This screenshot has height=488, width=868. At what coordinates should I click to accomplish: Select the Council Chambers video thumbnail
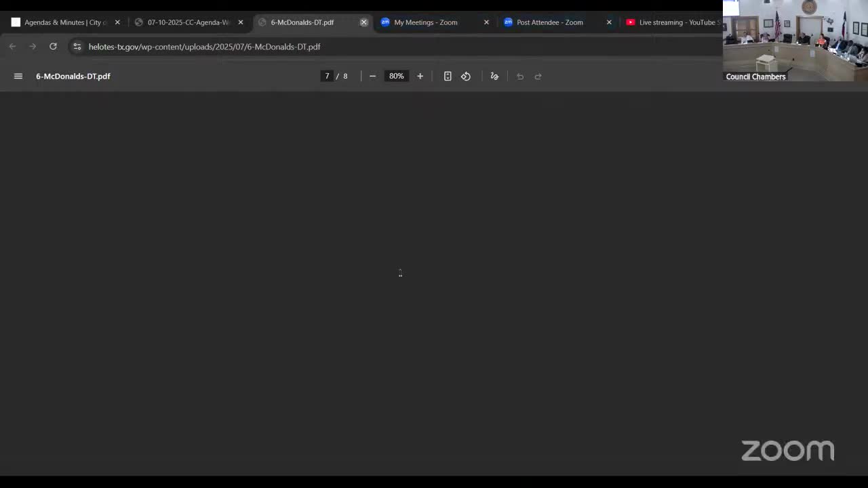tap(795, 41)
